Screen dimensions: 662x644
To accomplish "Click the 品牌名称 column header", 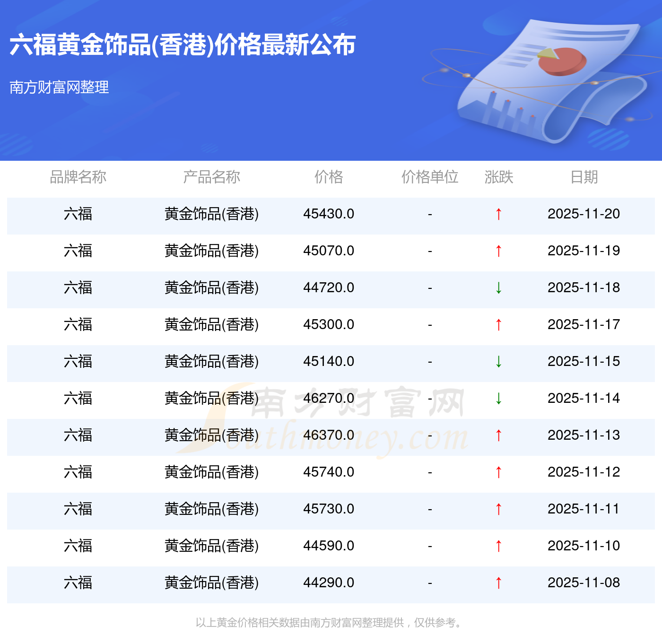I will click(x=78, y=177).
